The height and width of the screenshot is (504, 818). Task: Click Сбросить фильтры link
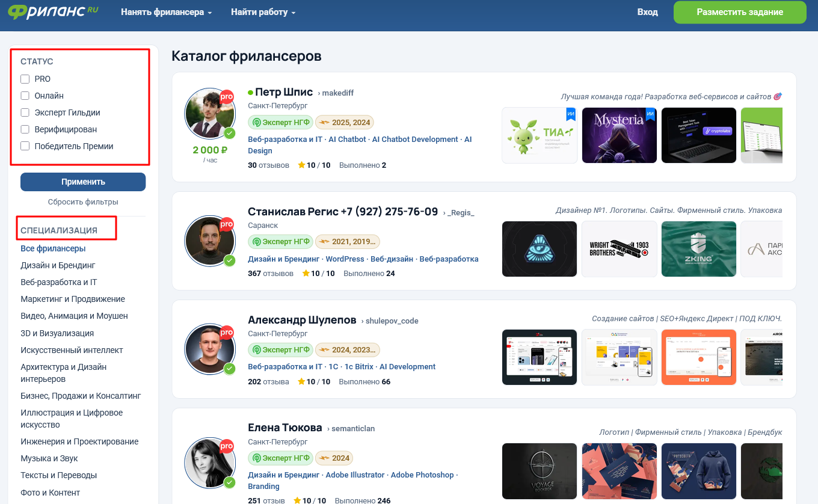(83, 202)
